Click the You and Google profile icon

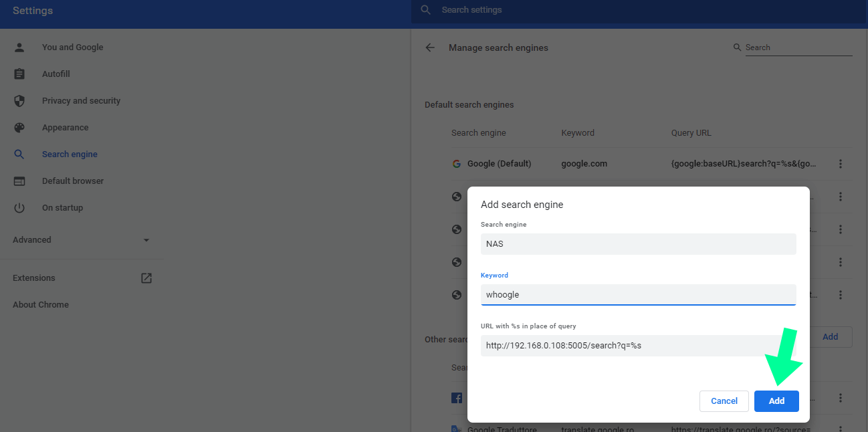click(19, 47)
